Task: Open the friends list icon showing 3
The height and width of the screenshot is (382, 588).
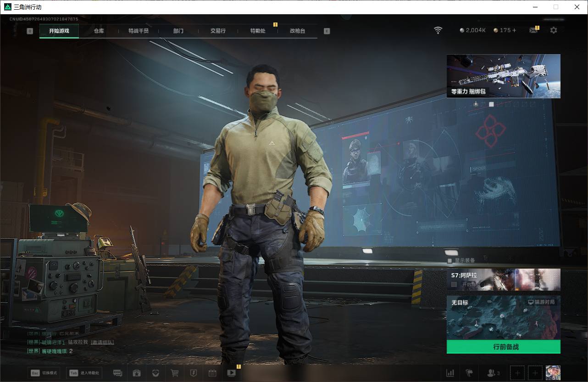Action: (x=494, y=373)
